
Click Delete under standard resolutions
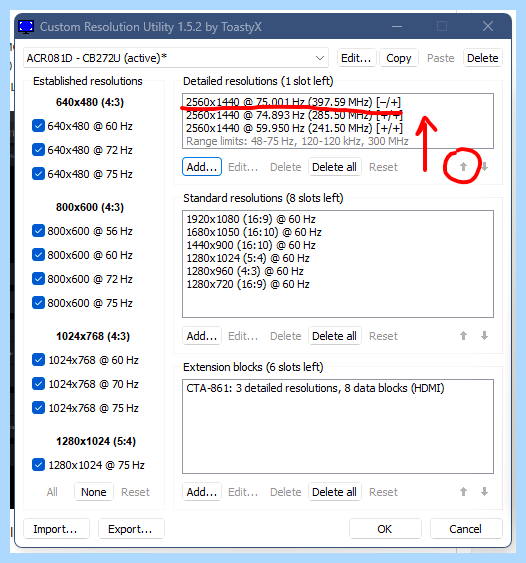click(285, 336)
